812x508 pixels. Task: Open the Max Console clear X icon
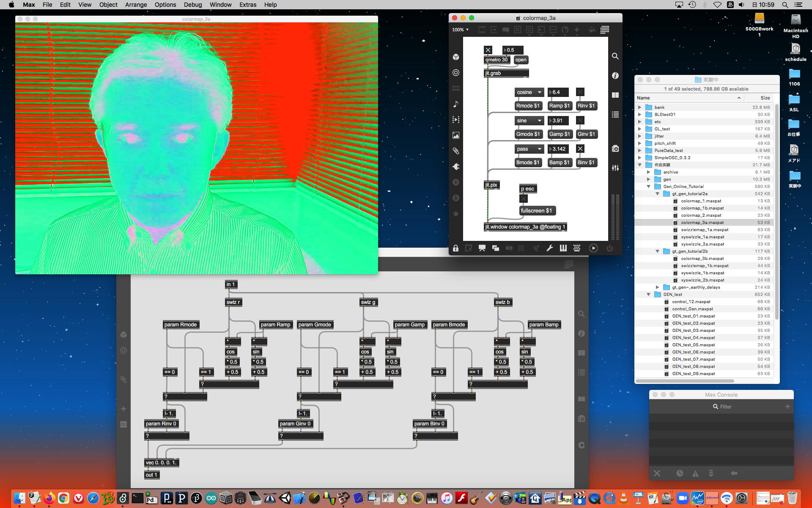click(657, 473)
